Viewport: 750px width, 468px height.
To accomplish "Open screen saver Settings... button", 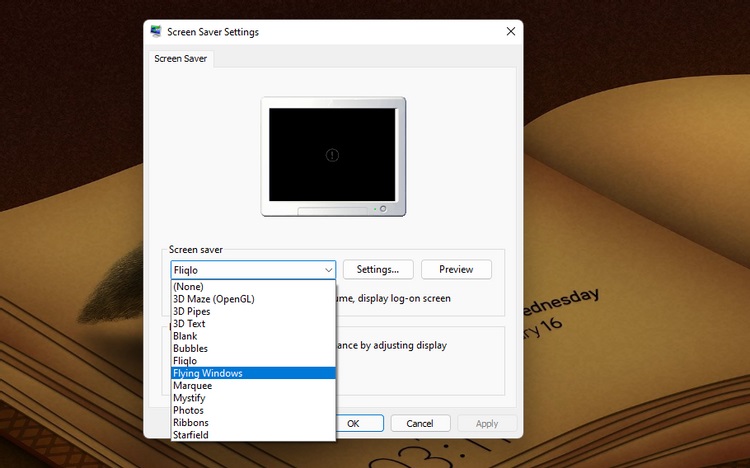I will click(378, 269).
